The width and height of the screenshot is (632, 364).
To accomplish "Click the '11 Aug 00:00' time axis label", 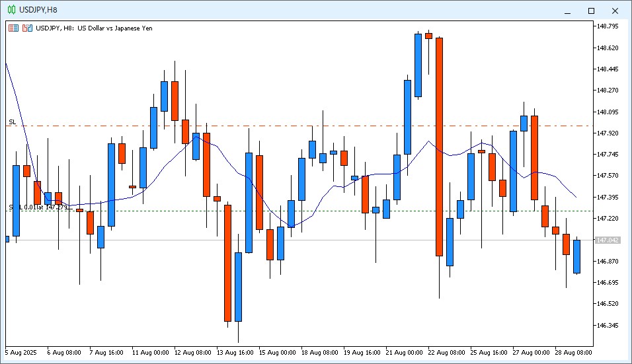I will 150,353.
